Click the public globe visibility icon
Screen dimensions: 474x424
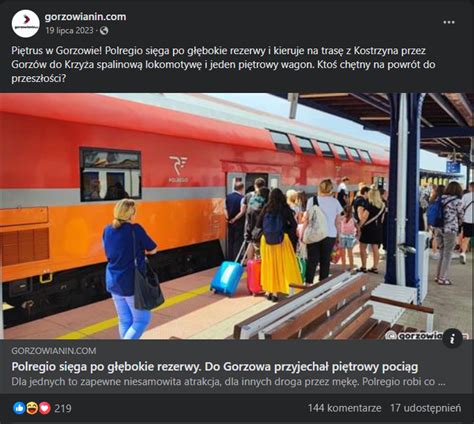[x=104, y=31]
